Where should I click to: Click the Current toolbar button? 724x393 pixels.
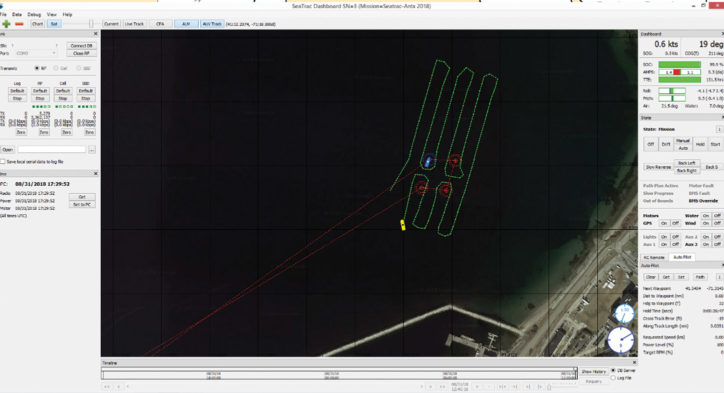pyautogui.click(x=111, y=24)
